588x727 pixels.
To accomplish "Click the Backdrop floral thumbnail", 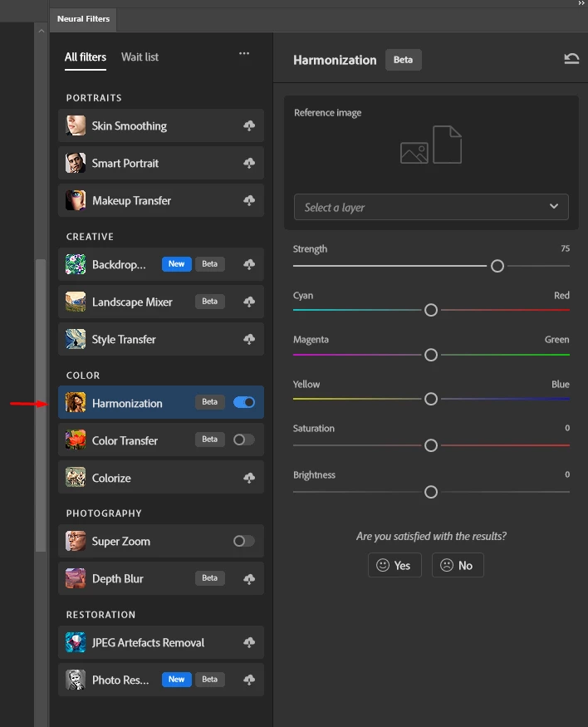I will coord(76,264).
